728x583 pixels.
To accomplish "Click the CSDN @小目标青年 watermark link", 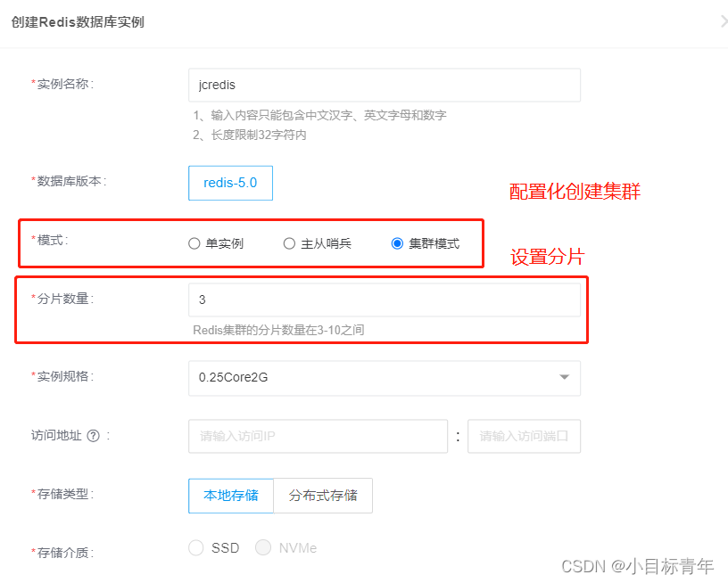I will 639,564.
